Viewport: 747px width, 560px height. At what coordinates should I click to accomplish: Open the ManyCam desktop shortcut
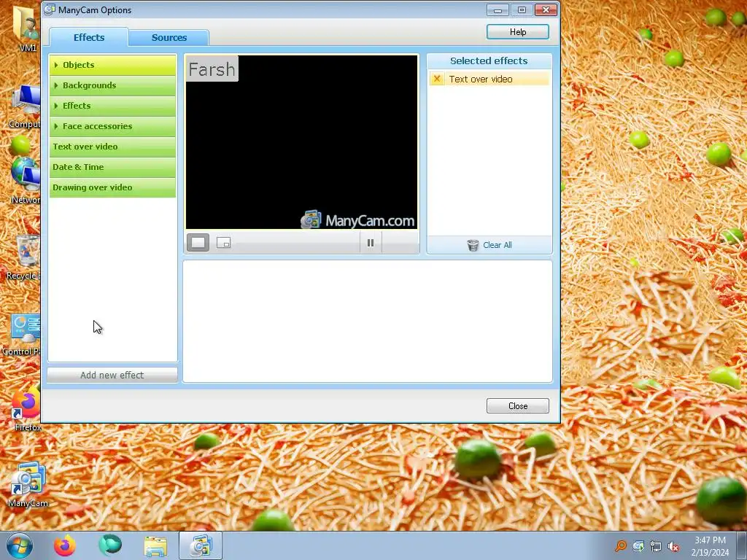(x=28, y=484)
